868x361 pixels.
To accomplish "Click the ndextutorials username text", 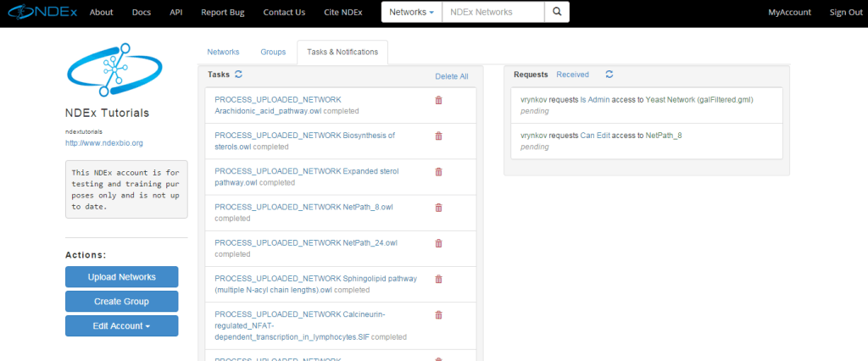I will 84,131.
